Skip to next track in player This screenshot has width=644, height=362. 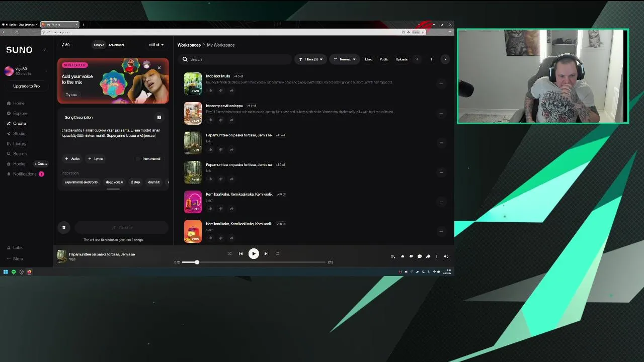point(266,253)
